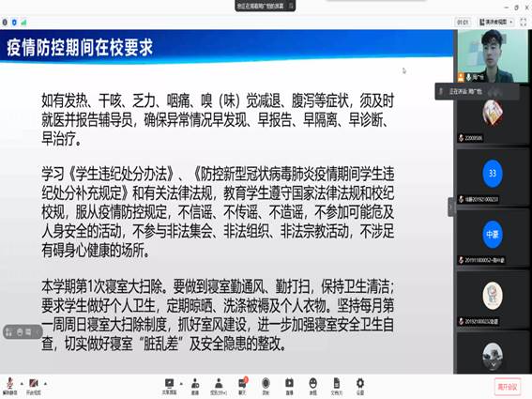Open the Members list icon
Viewport: 532px width, 399px height.
click(219, 386)
